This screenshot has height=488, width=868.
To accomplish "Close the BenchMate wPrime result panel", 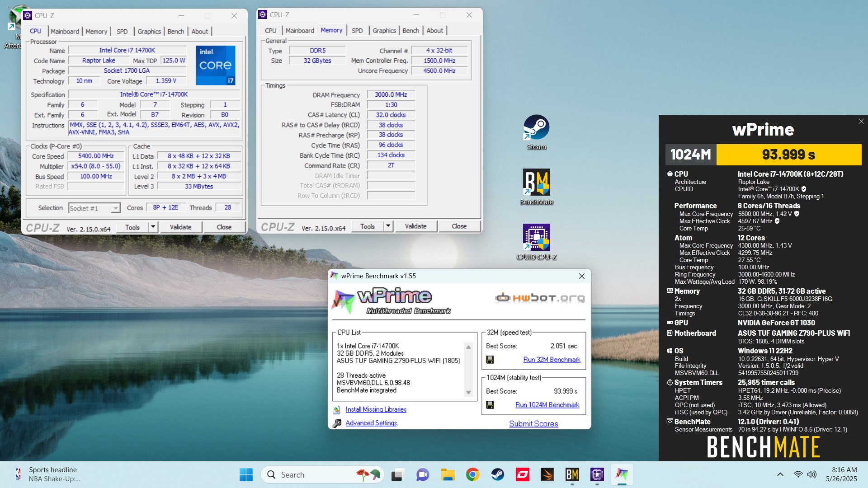I will 861,121.
